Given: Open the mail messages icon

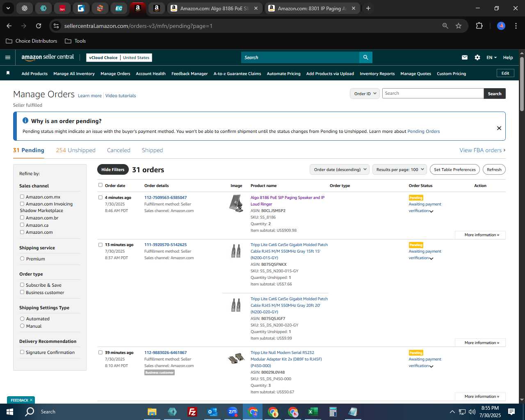Looking at the screenshot, I should click(x=465, y=57).
